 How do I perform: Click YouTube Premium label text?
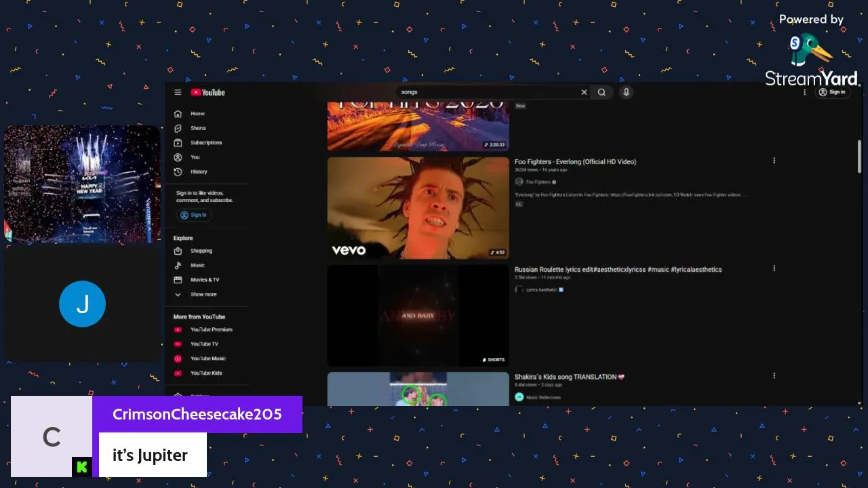tap(212, 330)
